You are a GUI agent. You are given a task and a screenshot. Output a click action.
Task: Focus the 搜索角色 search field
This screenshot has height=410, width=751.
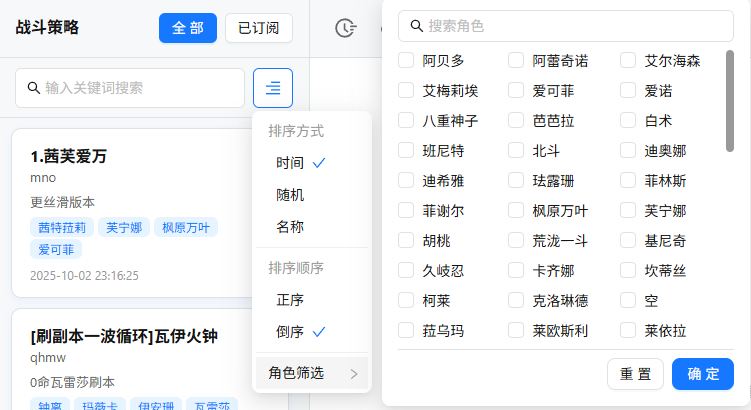pos(565,25)
